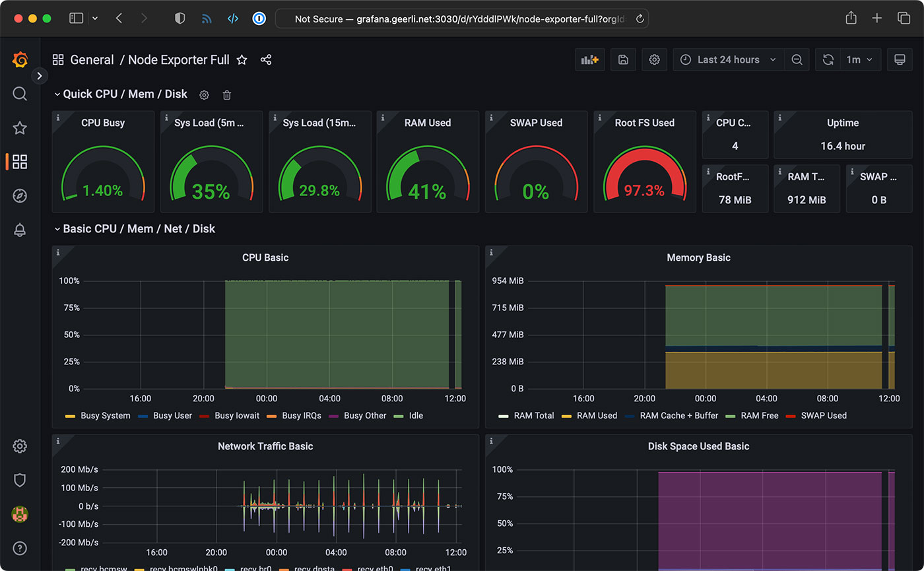Viewport: 924px width, 571px height.
Task: Open Alerting via the bell icon
Action: (20, 230)
